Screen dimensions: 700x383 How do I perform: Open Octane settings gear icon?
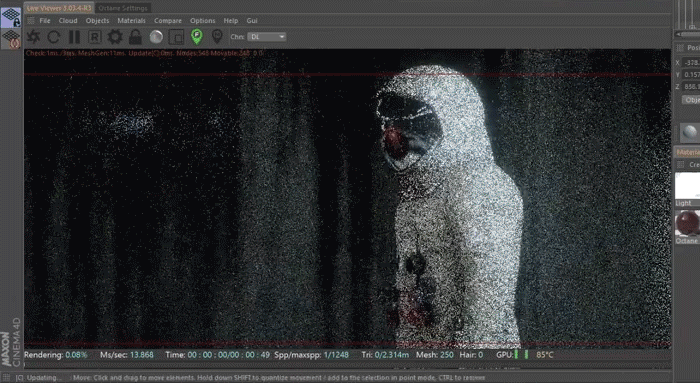point(115,37)
